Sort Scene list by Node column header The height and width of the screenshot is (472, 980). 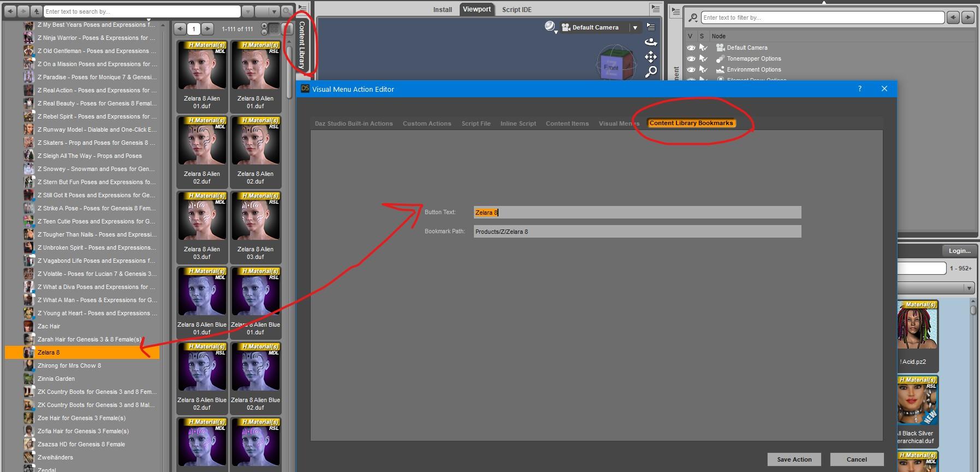(x=718, y=36)
